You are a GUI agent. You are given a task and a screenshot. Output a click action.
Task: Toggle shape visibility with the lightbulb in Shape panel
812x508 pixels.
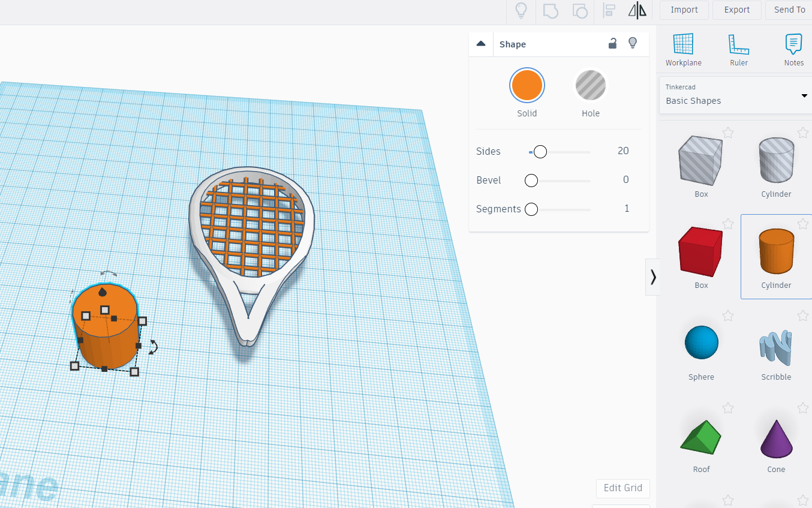[x=633, y=43]
